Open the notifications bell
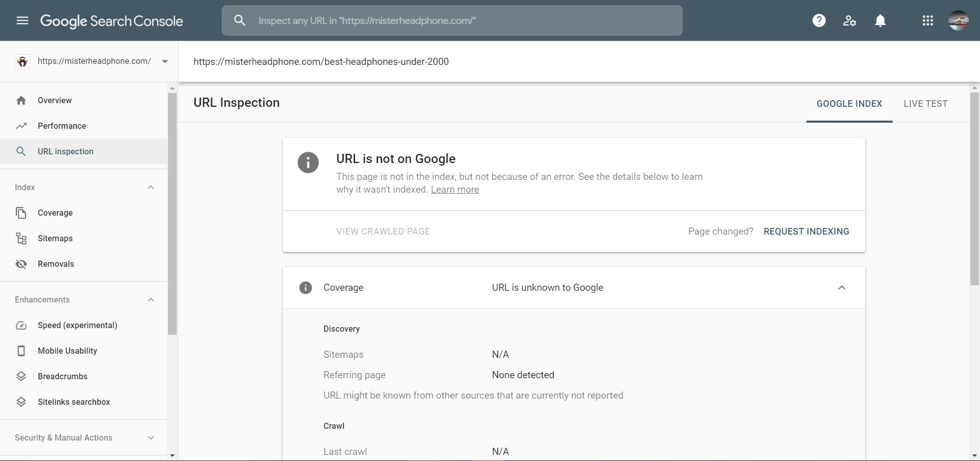This screenshot has height=461, width=980. pos(880,20)
